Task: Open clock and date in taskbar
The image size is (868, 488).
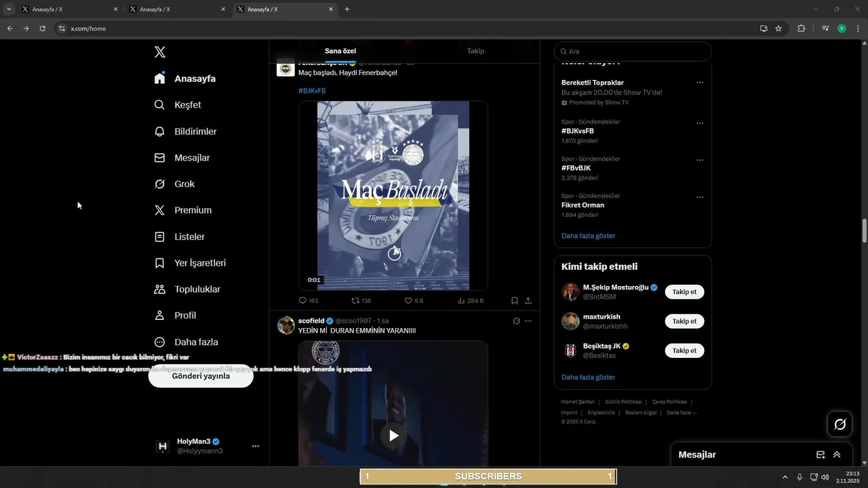Action: [848, 477]
